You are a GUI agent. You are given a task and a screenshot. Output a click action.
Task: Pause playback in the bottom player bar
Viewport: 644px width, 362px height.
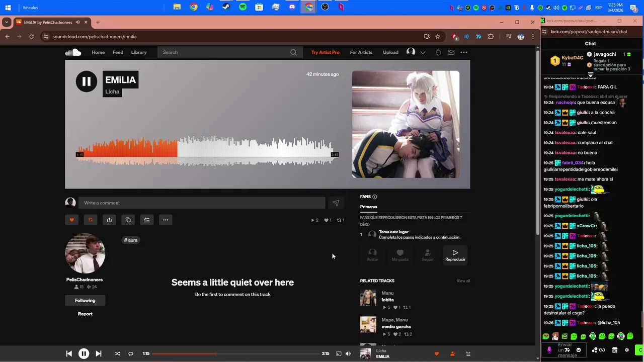[84, 353]
